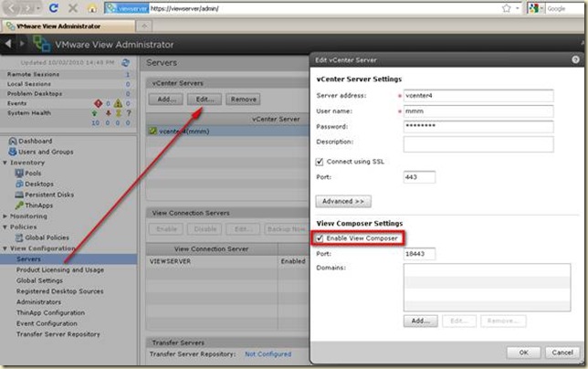Click Add... below the Domains list
This screenshot has height=369, width=588.
tap(420, 321)
